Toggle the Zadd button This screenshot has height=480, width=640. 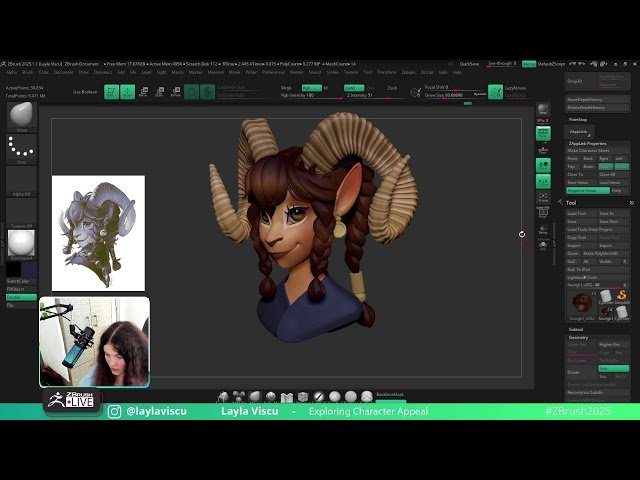click(x=353, y=88)
